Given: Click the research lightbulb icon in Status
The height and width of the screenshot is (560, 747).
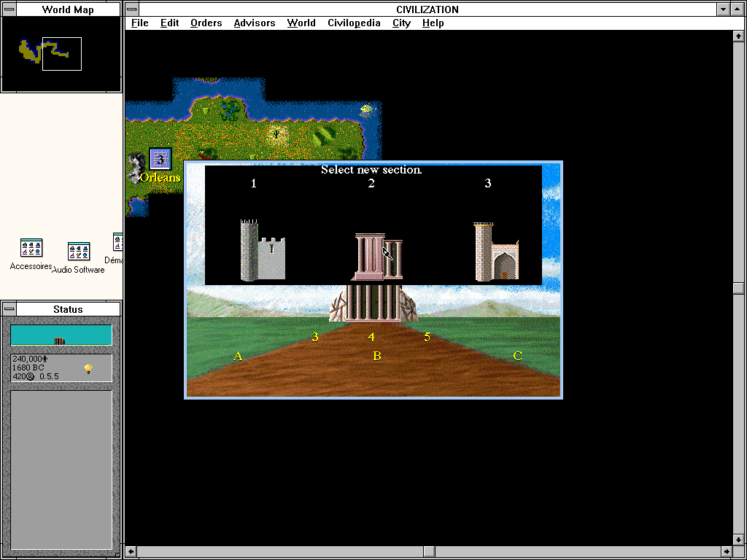Looking at the screenshot, I should tap(88, 369).
